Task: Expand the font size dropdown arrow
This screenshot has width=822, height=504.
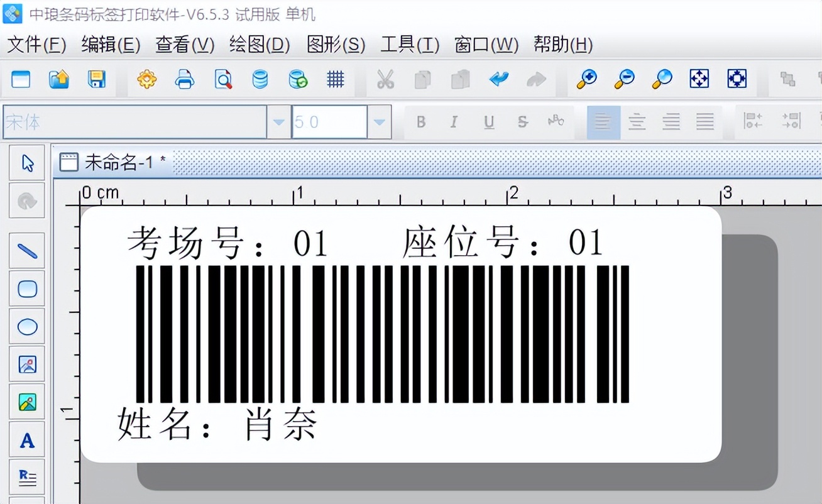Action: [x=379, y=122]
